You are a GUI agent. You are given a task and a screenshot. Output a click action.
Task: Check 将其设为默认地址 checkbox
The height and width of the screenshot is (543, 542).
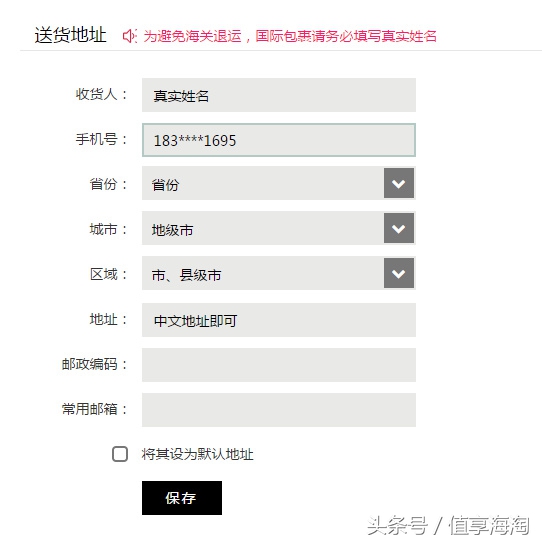coord(120,454)
